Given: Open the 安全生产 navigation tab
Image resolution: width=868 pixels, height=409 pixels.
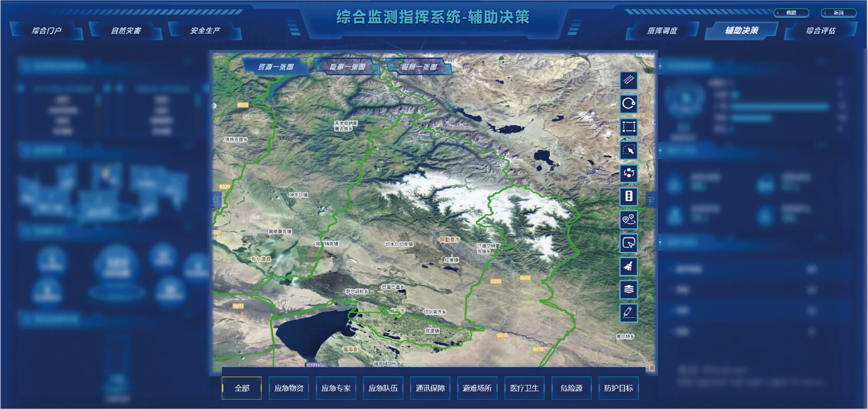Looking at the screenshot, I should pos(205,31).
